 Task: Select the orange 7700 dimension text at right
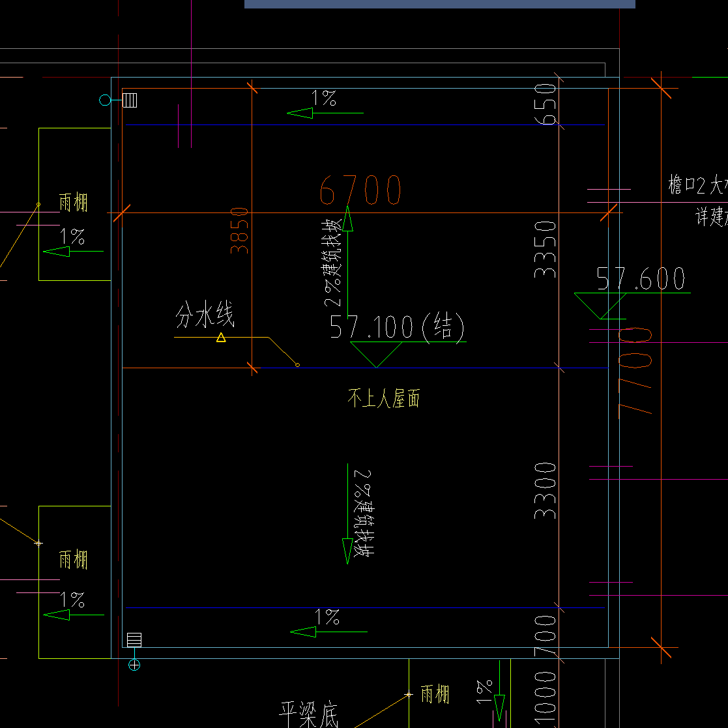click(635, 370)
